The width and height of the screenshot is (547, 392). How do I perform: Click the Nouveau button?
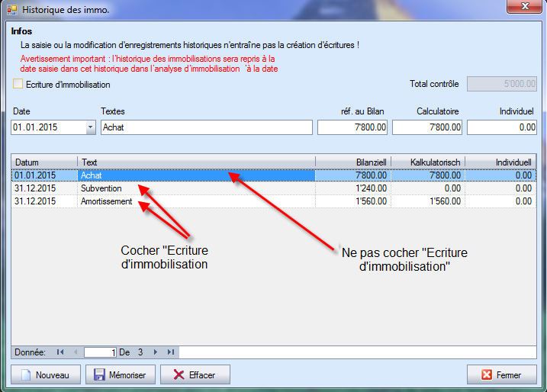[46, 375]
